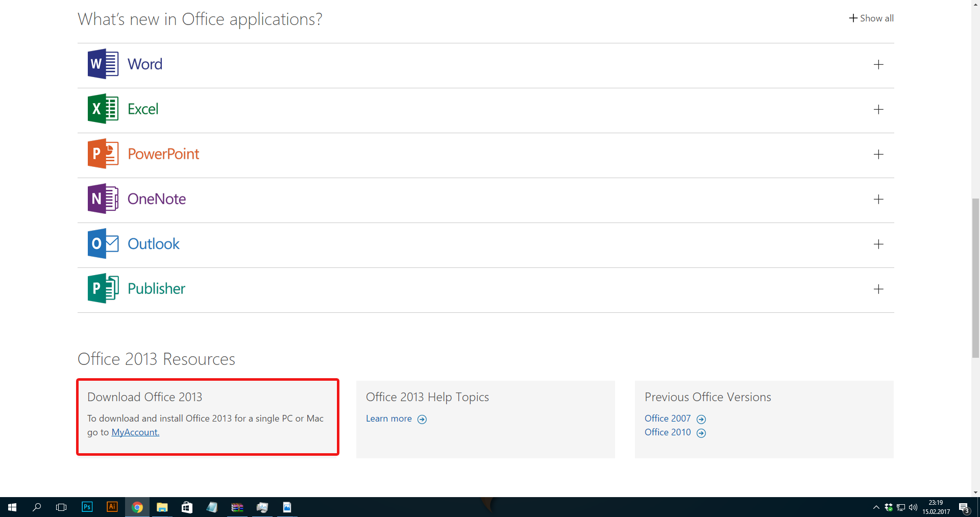Click the Word application icon
980x517 pixels.
point(103,64)
